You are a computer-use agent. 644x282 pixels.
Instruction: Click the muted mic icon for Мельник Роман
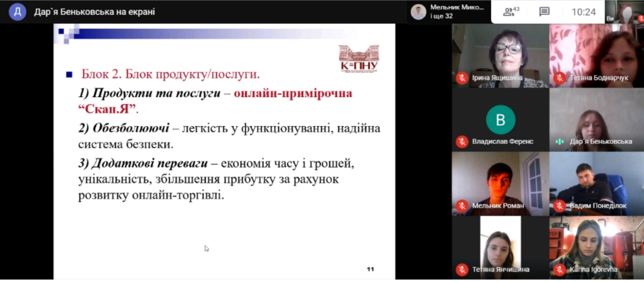[462, 206]
